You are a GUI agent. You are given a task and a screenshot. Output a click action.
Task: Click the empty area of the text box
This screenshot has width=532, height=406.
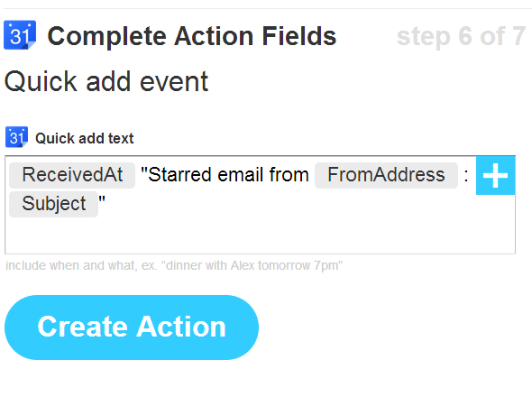point(261,235)
